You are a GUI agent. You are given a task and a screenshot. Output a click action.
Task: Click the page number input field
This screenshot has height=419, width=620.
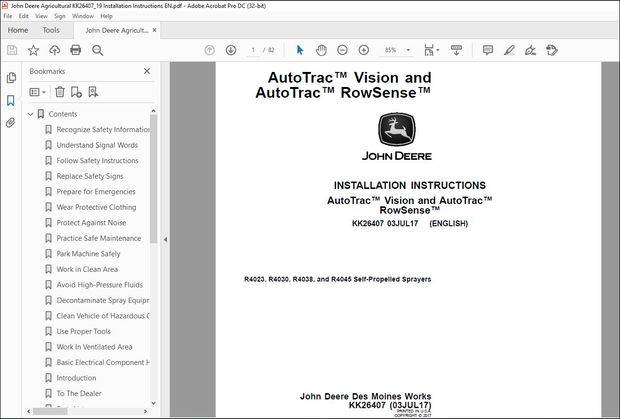(x=253, y=50)
